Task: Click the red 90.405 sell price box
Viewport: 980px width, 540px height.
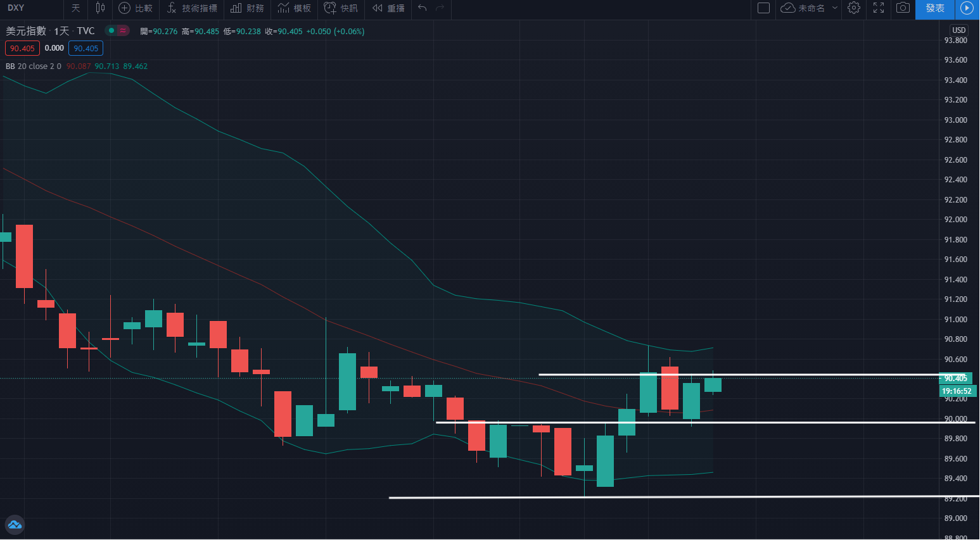Action: pyautogui.click(x=22, y=48)
